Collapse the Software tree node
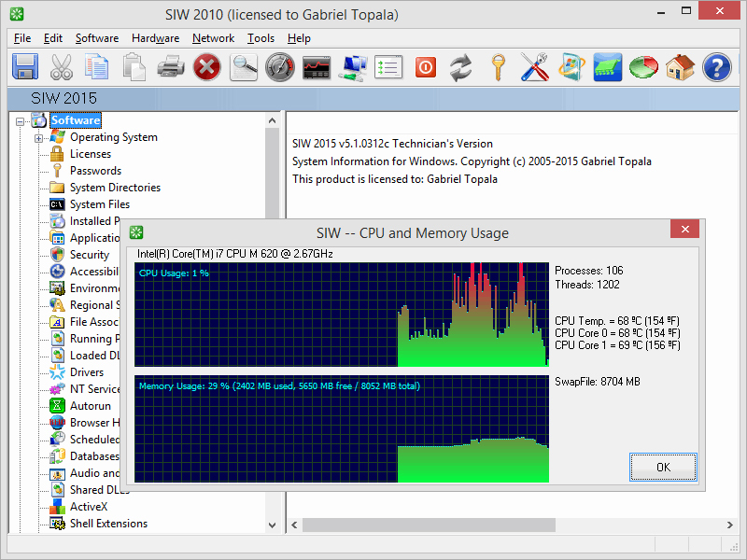 [x=20, y=121]
